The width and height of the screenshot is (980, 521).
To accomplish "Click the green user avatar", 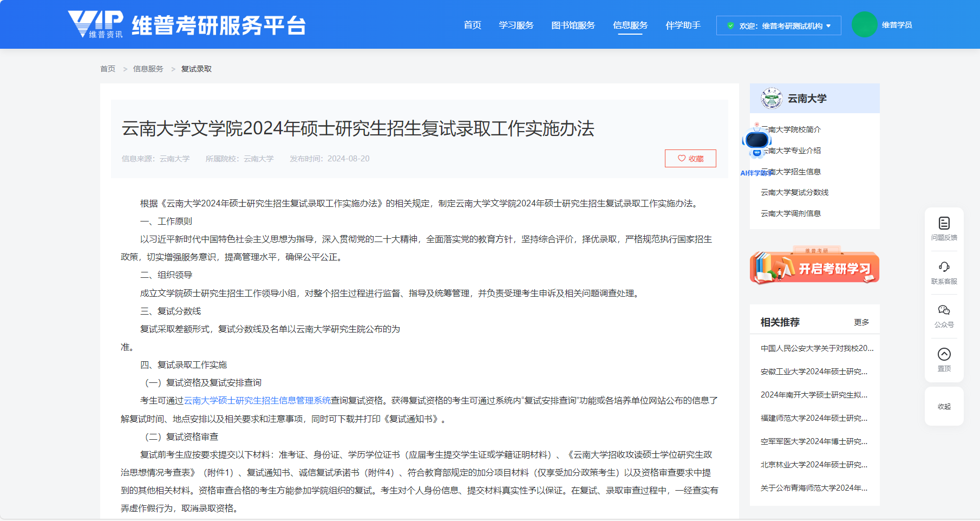I will [864, 25].
